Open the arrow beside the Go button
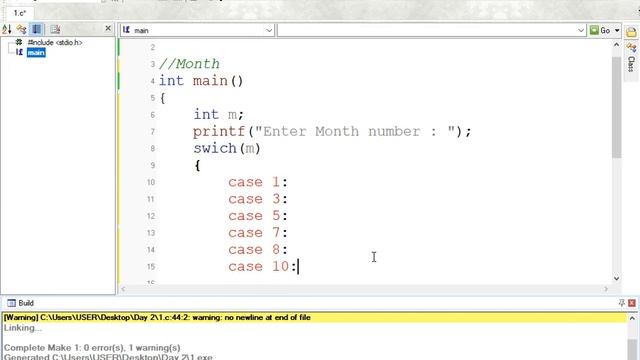Image resolution: width=640 pixels, height=360 pixels. (617, 30)
